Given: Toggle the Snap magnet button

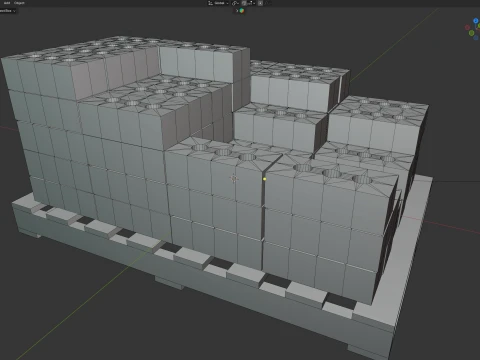Looking at the screenshot, I should (244, 3).
